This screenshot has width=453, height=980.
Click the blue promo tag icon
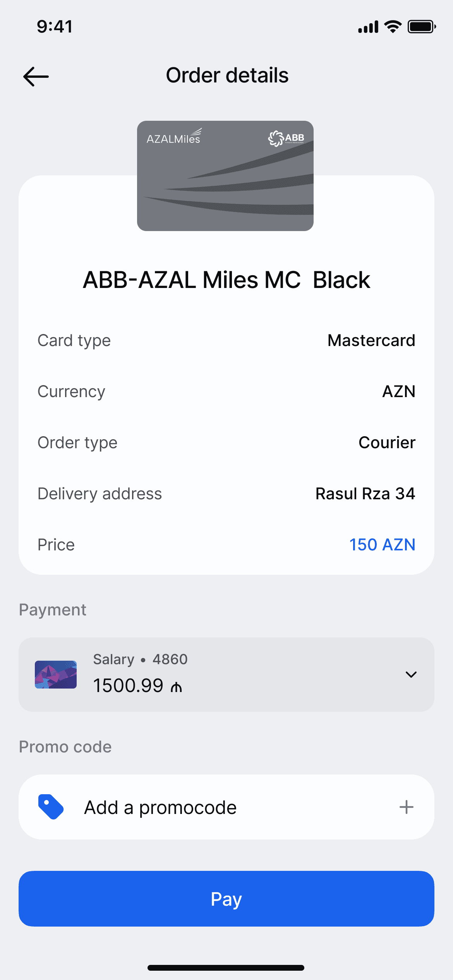coord(51,807)
